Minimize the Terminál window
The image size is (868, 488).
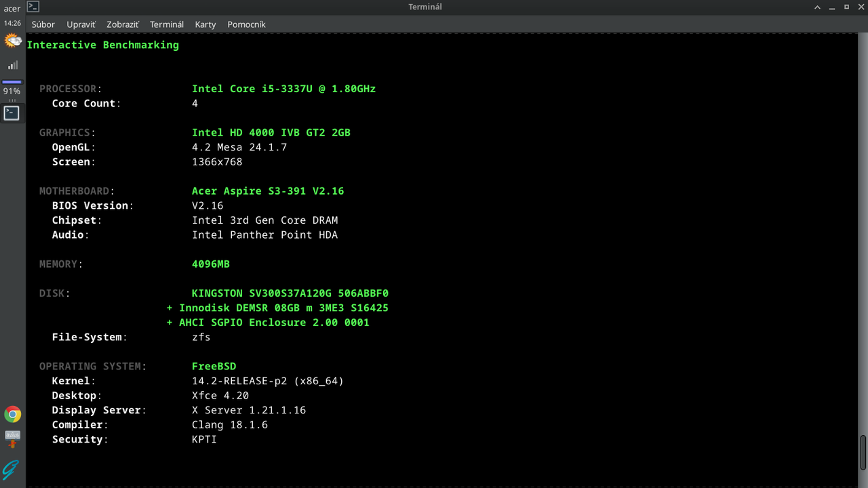tap(832, 7)
